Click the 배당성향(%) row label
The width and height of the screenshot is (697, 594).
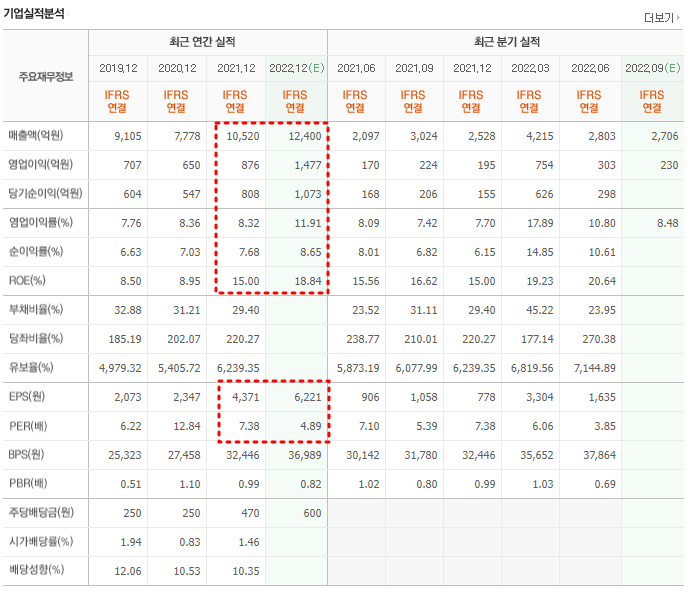(x=36, y=570)
